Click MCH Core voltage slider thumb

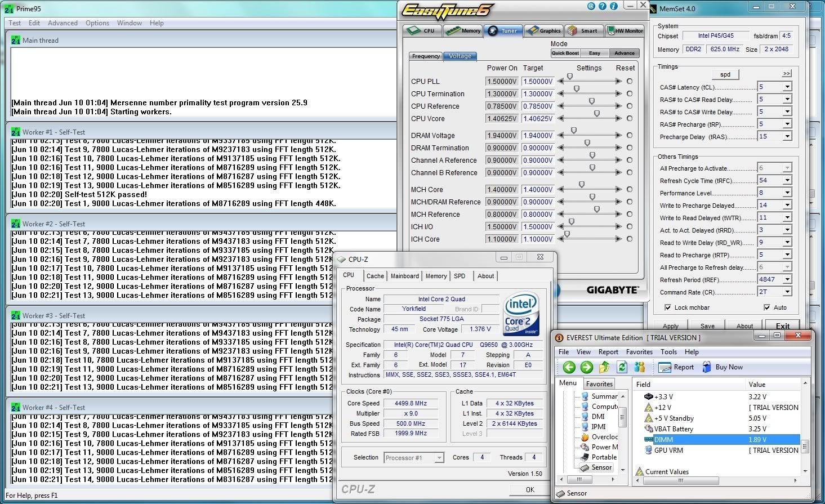(582, 185)
